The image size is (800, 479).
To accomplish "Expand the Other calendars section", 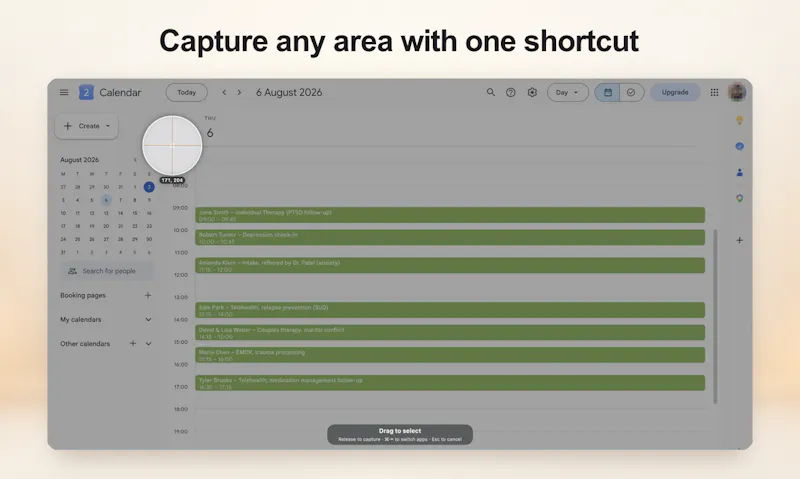I will (148, 344).
